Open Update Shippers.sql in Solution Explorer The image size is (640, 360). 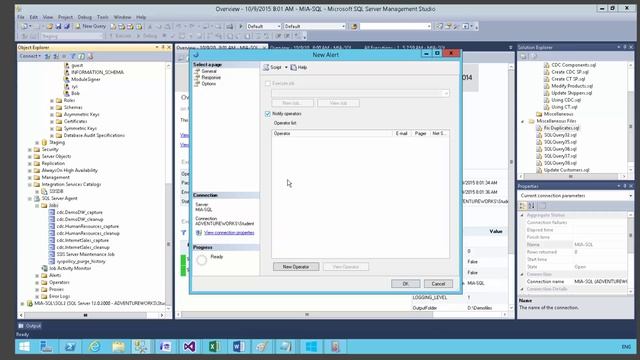tap(571, 93)
